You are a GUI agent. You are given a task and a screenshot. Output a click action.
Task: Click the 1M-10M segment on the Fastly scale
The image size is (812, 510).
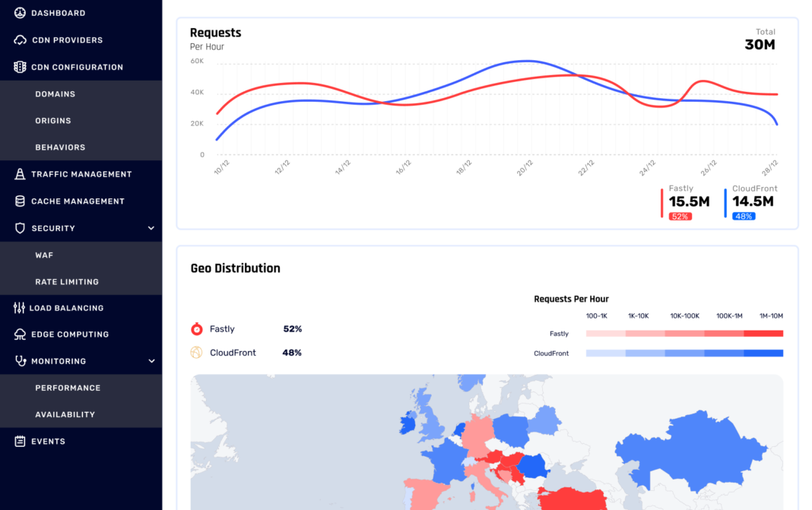pyautogui.click(x=764, y=333)
